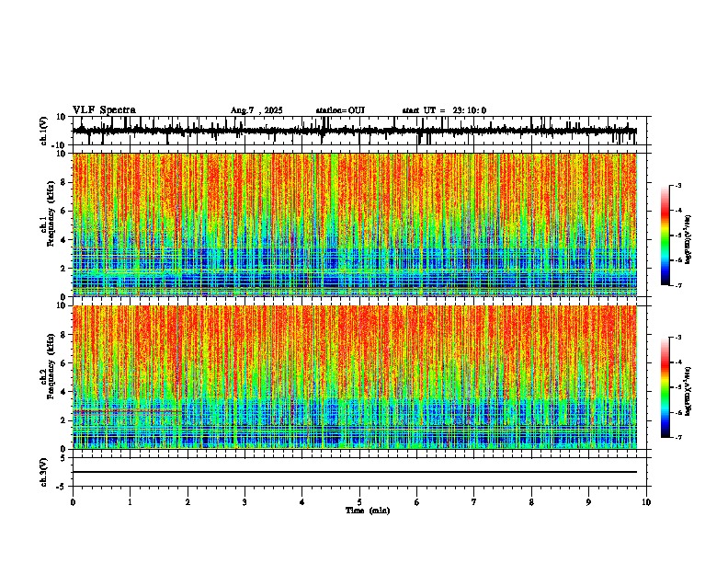The image size is (728, 563).
Task: Click the "6" kHz tick of ch.2 spectrogram
Action: click(x=64, y=363)
